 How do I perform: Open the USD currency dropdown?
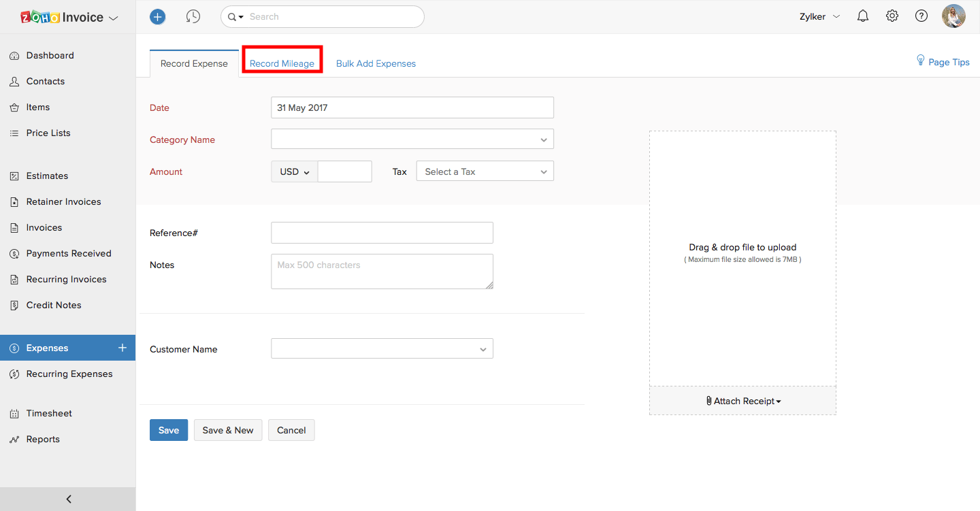[294, 172]
